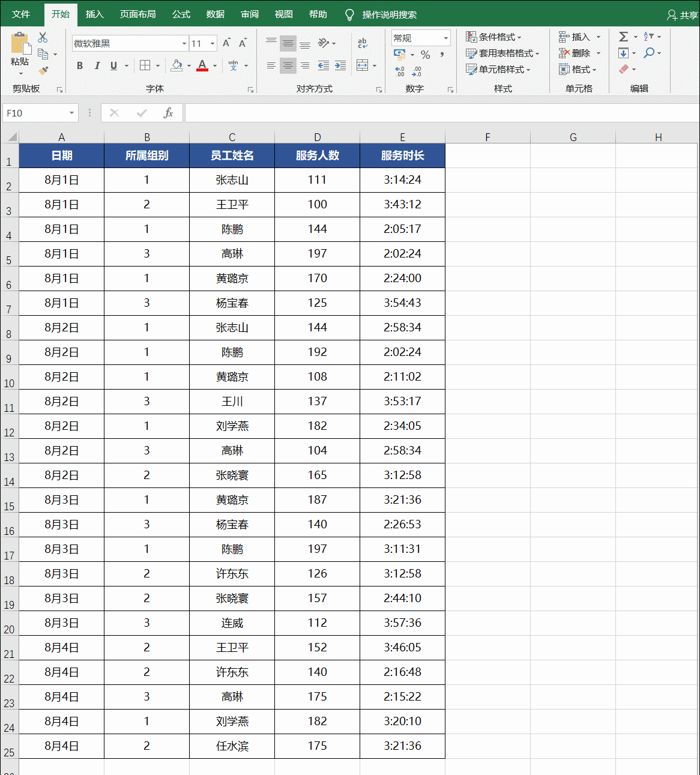
Task: Click the Share (共享) person icon
Action: coord(672,14)
